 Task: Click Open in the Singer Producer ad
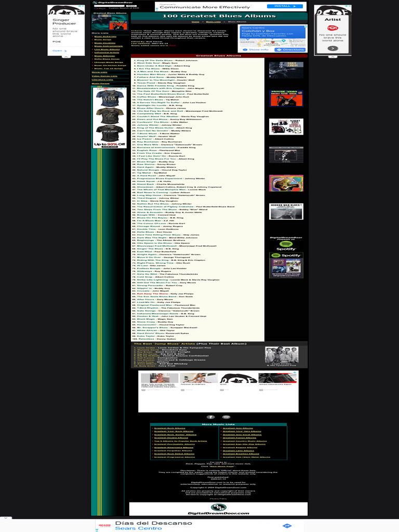coord(59,50)
